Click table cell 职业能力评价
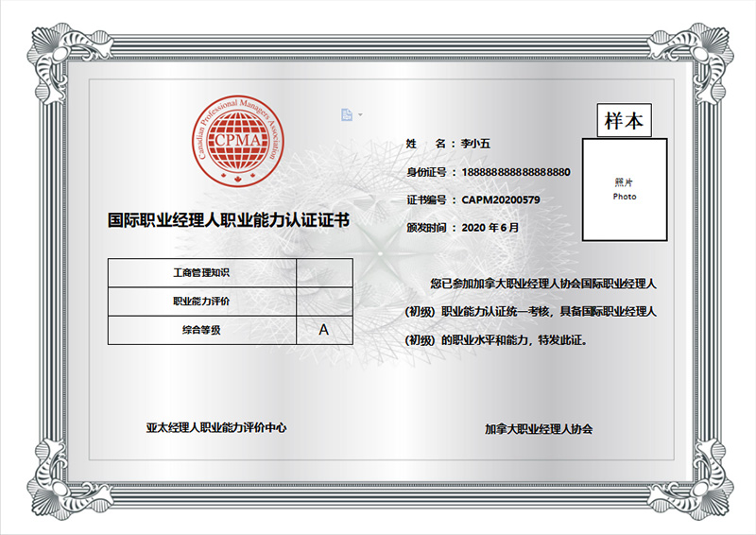The image size is (756, 535). pos(201,302)
